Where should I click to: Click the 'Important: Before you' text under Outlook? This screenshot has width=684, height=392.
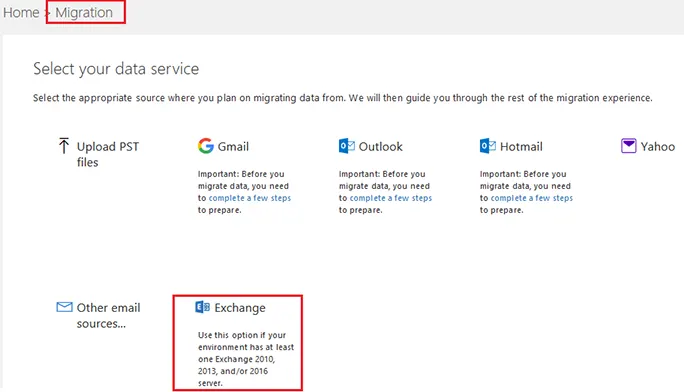click(x=382, y=174)
